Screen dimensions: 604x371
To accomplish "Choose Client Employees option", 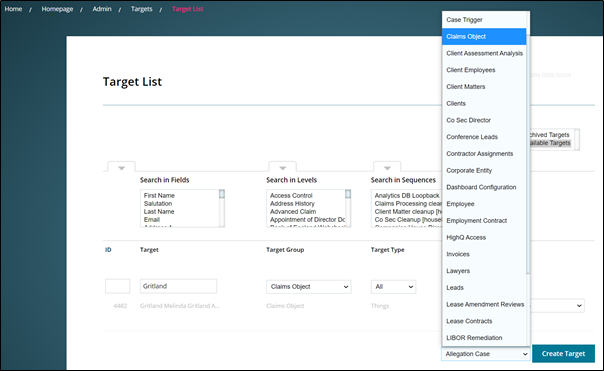I will coord(484,70).
